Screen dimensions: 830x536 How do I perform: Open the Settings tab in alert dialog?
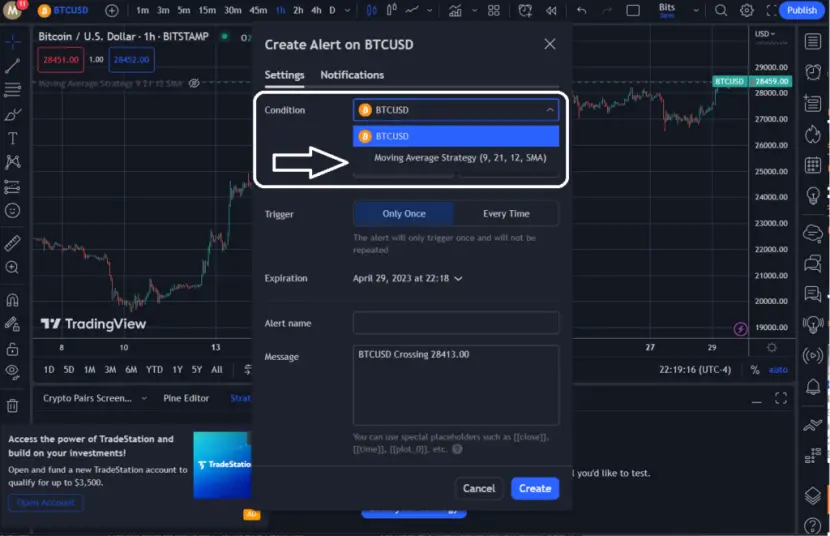pos(284,75)
